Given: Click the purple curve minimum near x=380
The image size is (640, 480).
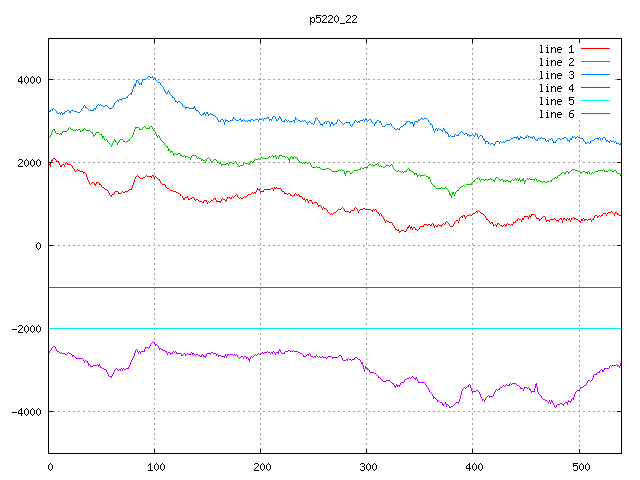Looking at the screenshot, I should pos(450,407).
